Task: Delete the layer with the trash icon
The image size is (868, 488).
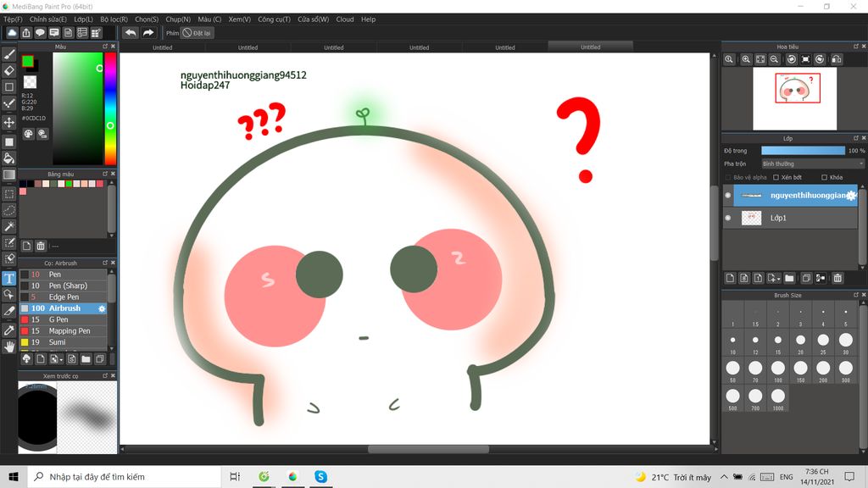Action: 837,278
